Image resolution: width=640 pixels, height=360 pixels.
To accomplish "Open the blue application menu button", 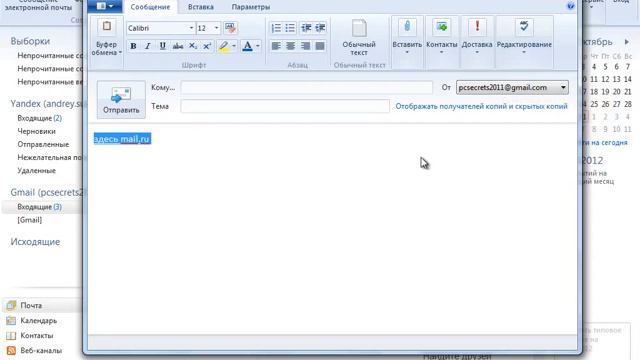I will (105, 6).
